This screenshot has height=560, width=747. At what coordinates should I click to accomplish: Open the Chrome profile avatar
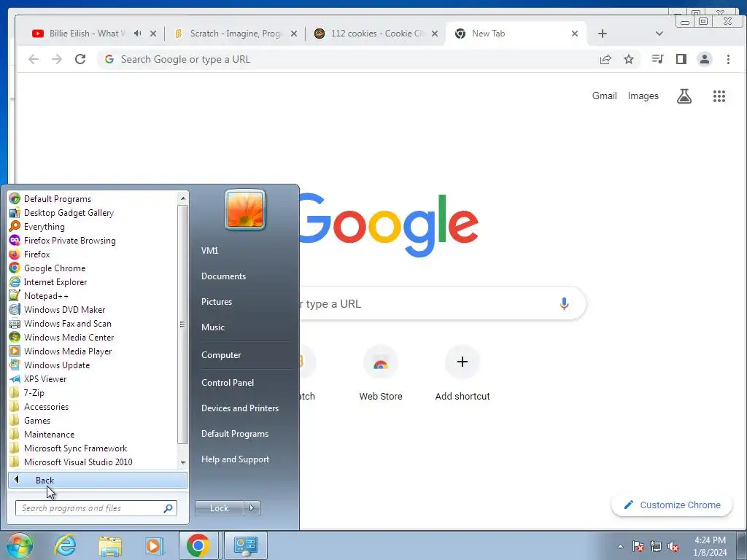pos(705,59)
